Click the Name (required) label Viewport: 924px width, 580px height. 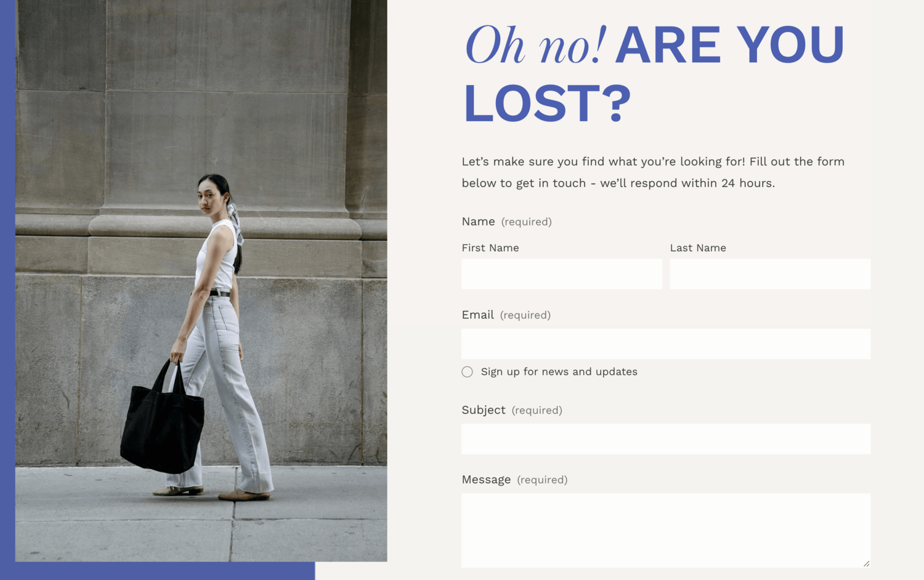click(x=506, y=222)
